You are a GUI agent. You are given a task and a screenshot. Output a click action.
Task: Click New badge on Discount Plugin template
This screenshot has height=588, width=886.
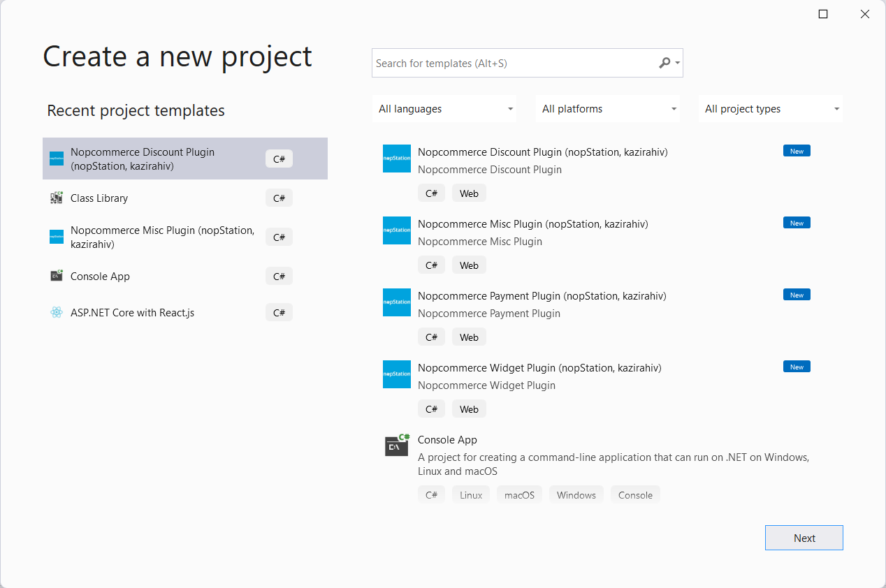pos(797,151)
